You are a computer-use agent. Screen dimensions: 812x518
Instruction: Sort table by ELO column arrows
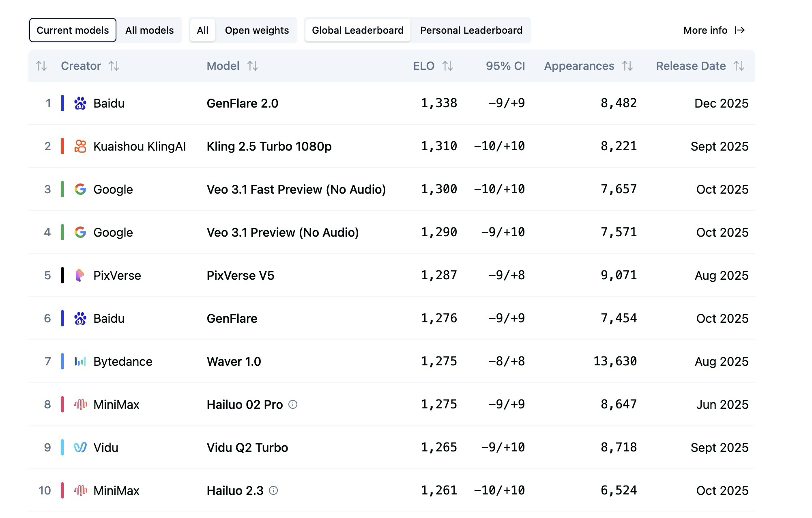(448, 66)
